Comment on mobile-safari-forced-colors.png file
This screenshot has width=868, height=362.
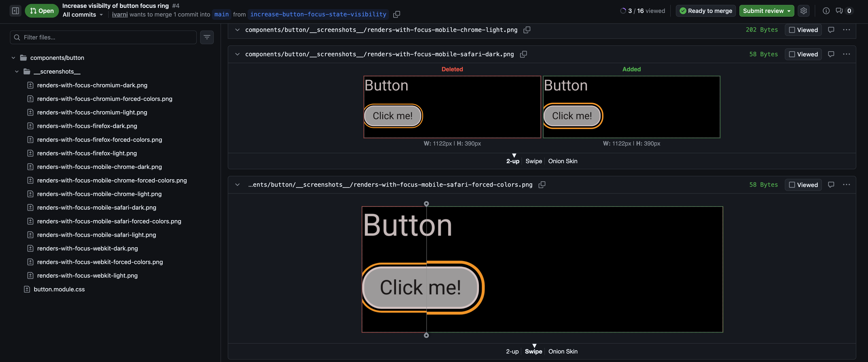click(x=831, y=185)
